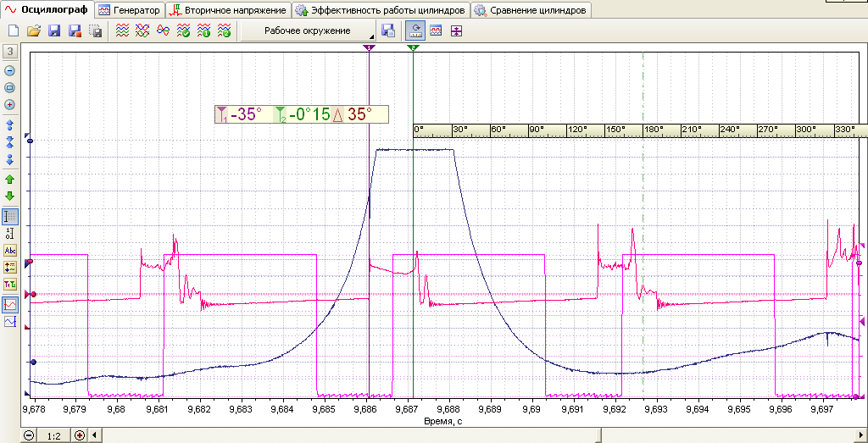This screenshot has height=443, width=868.
Task: Click the waveforms with green number 2 icon
Action: 224,31
